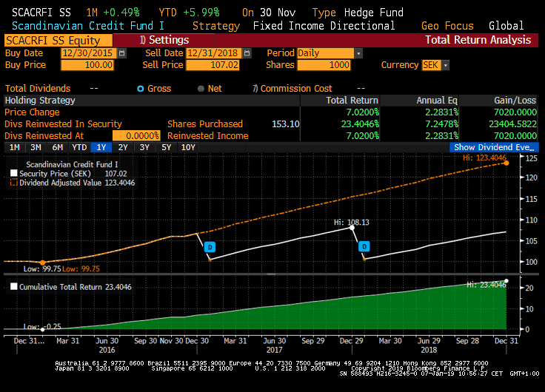
Task: Toggle Cumulative Total Return checkbox
Action: (14, 286)
